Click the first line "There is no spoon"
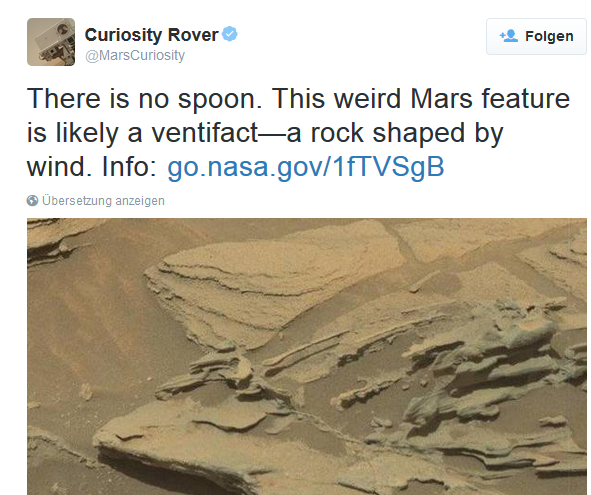Screen dimensions: 591x495 point(144,99)
